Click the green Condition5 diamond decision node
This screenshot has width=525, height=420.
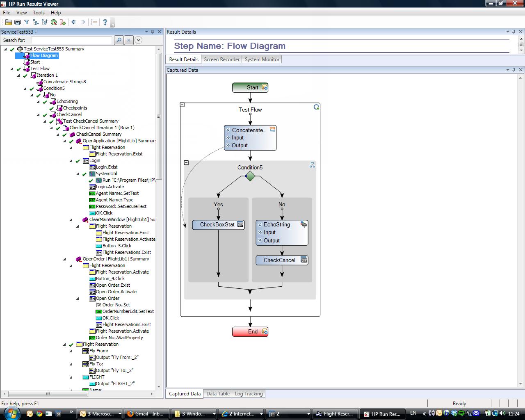(250, 176)
